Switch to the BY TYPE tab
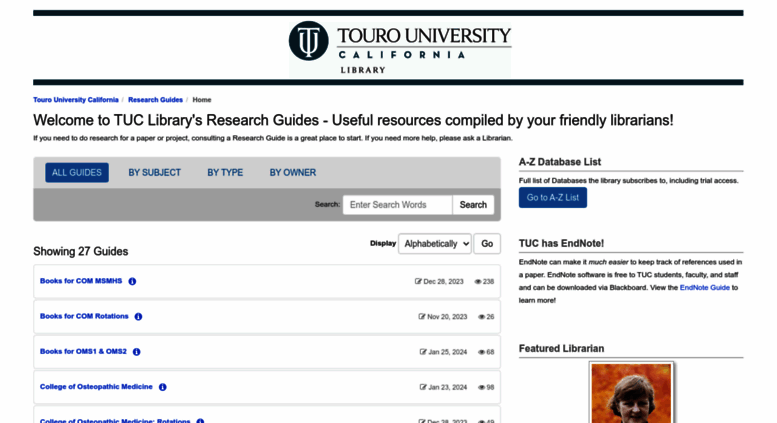 225,172
